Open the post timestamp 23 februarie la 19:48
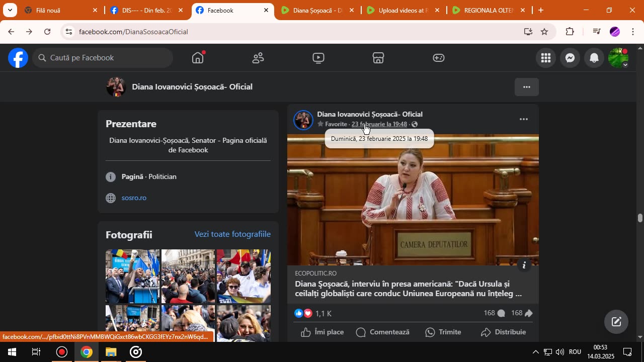This screenshot has height=362, width=644. (379, 124)
